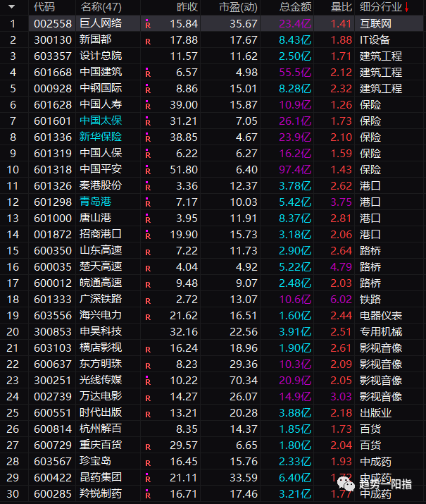Click the R margin icon for 中钢国际
The image size is (426, 504).
point(148,89)
